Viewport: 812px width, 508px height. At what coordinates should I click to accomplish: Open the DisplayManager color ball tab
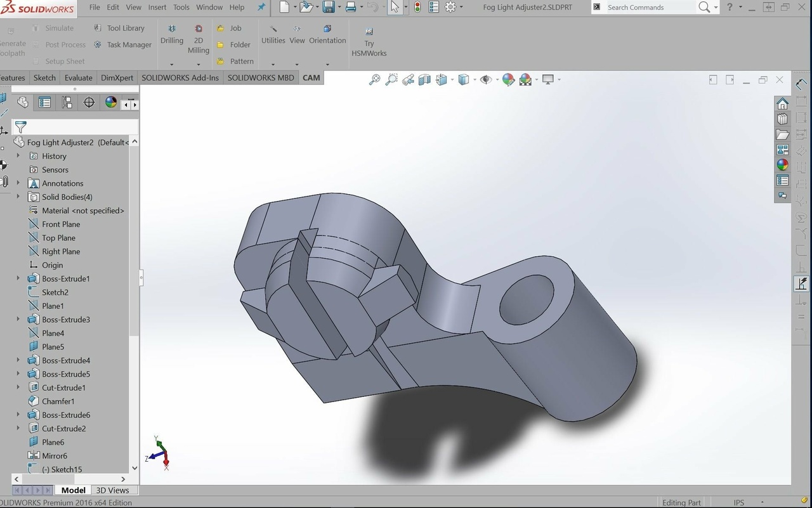coord(111,102)
